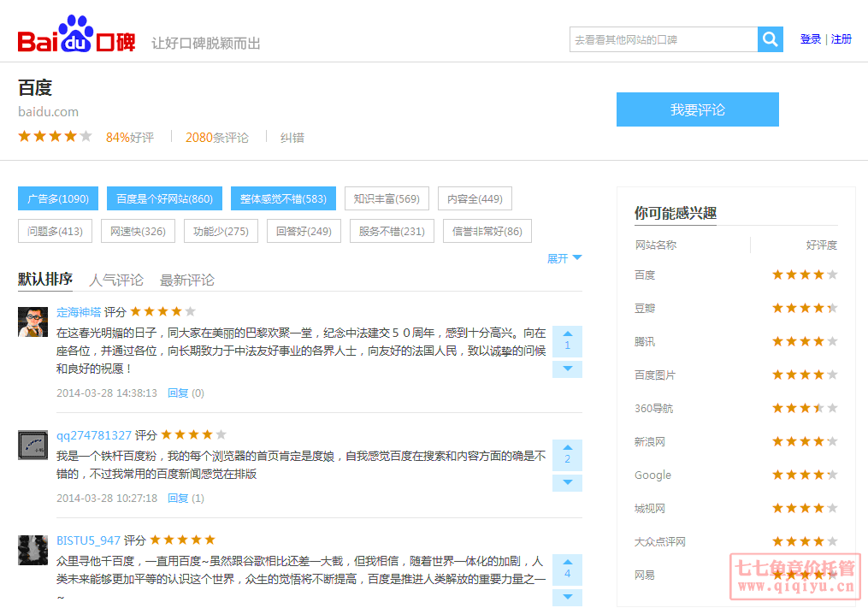Open the qq274781327 username link

point(94,435)
